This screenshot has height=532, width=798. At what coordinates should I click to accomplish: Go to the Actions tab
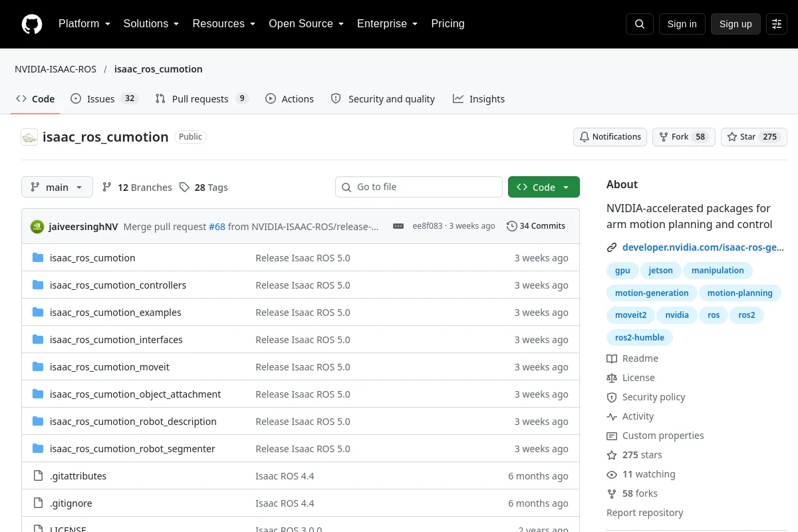point(289,99)
